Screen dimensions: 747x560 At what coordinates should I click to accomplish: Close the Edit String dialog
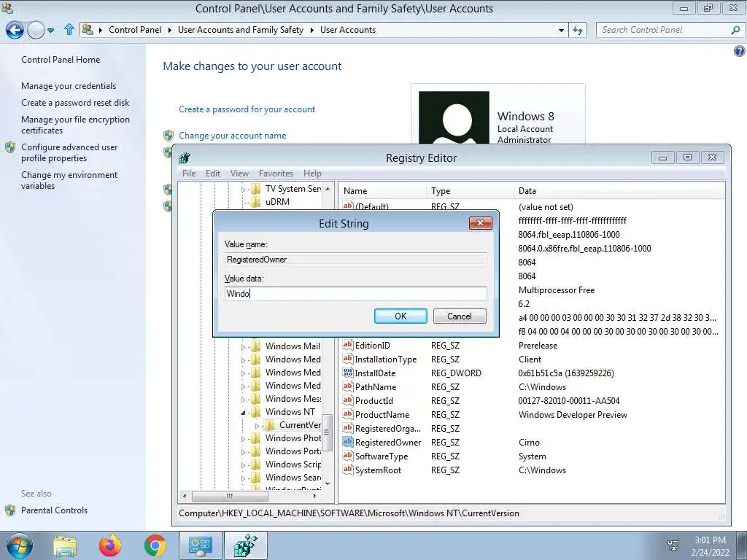480,223
